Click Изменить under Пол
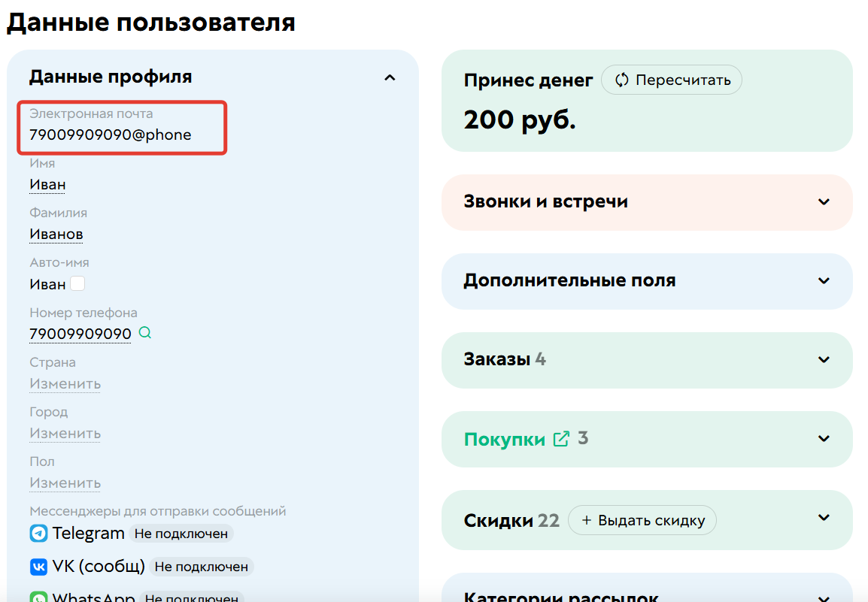 click(65, 483)
